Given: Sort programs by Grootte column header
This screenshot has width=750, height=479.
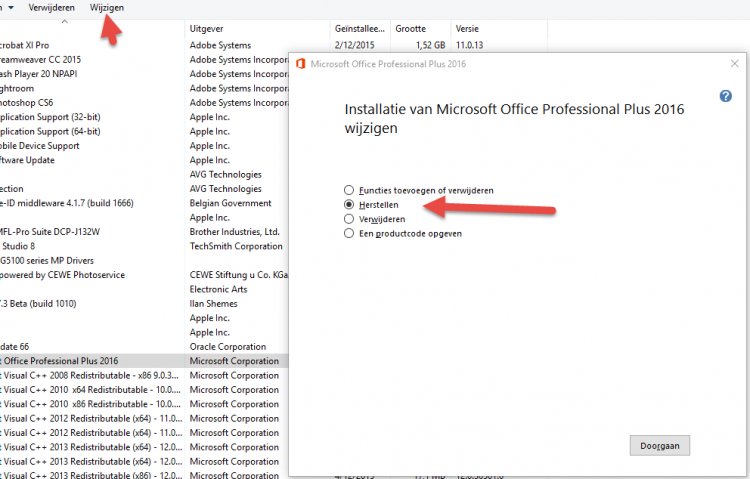Looking at the screenshot, I should [410, 29].
